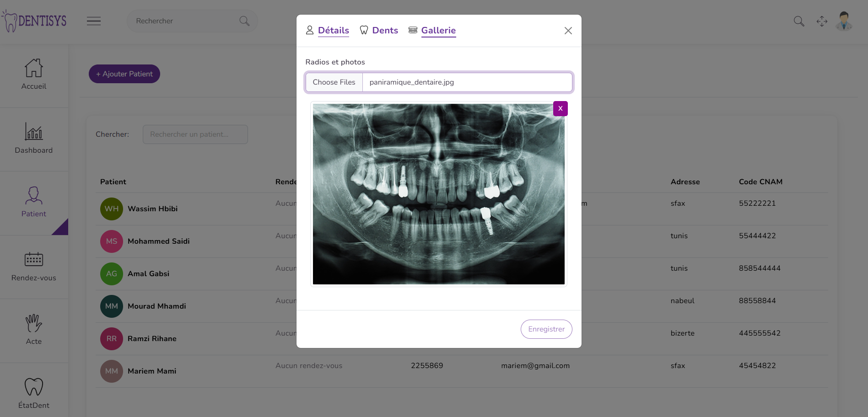The width and height of the screenshot is (868, 417).
Task: Close the patient modal dialog
Action: (568, 31)
